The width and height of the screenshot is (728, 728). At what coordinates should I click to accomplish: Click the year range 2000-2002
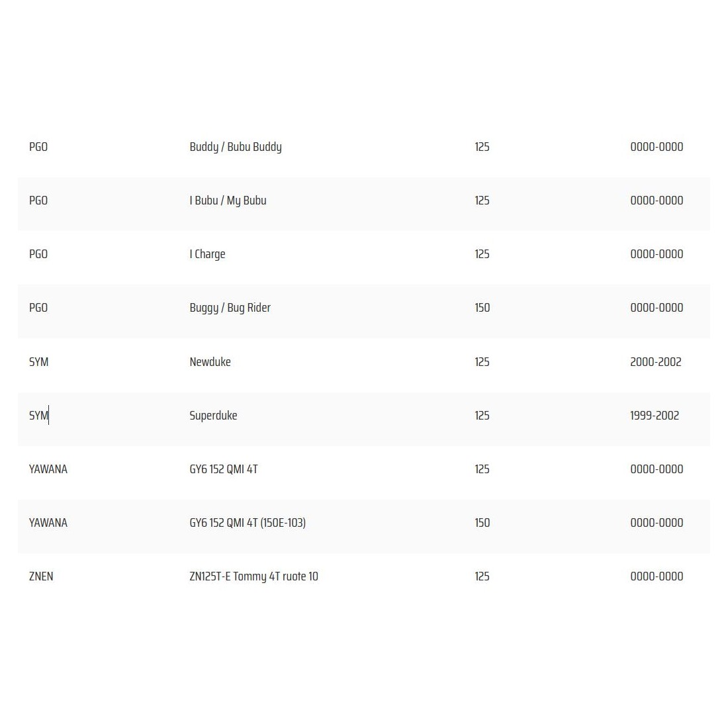coord(655,362)
